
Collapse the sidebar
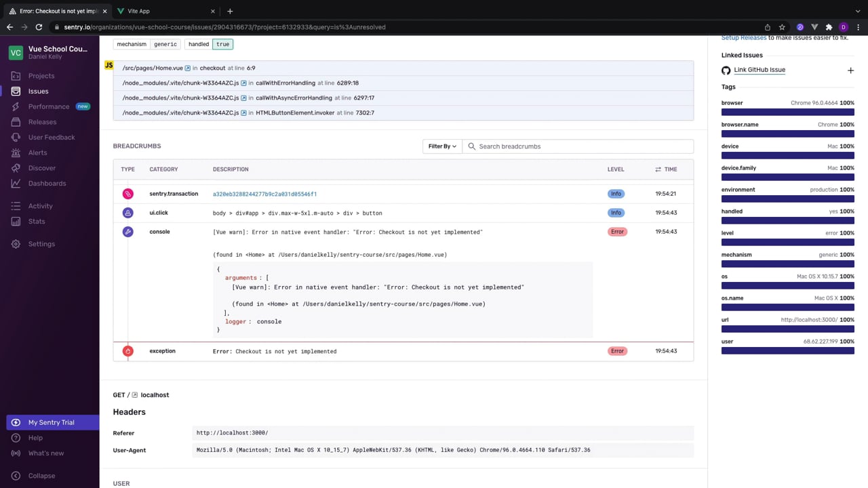point(34,476)
